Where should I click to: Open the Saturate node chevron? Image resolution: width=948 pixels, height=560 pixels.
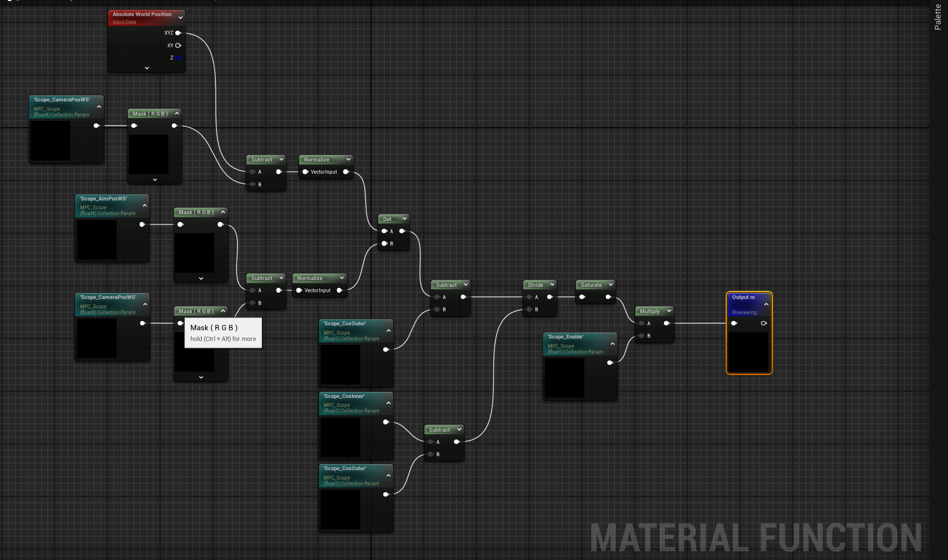(610, 285)
